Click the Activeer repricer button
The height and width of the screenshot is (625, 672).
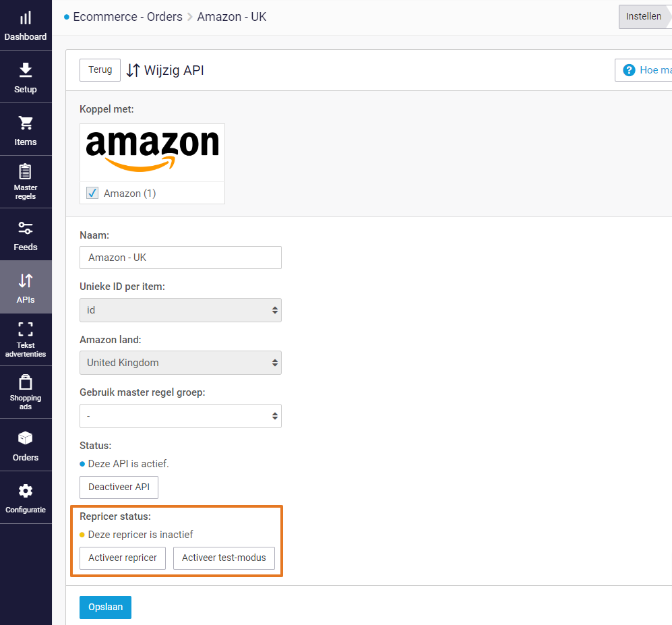(x=123, y=558)
